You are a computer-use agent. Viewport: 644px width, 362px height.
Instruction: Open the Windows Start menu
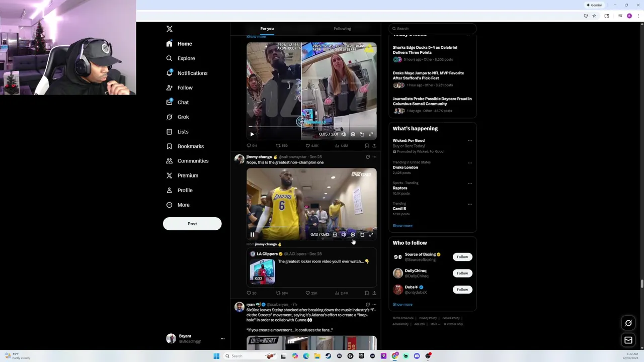tap(216, 356)
